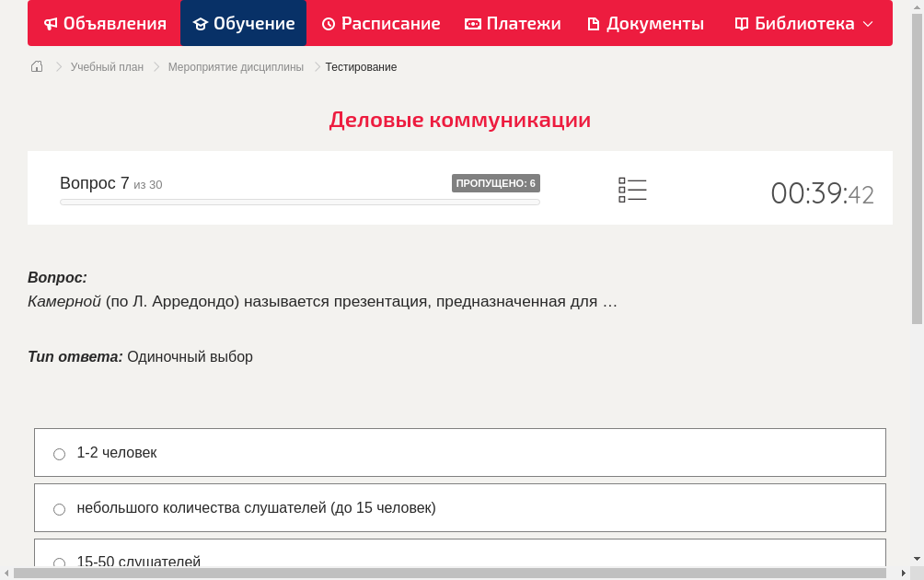
Task: Select the graduation cap icon on Обучение
Action: point(201,23)
